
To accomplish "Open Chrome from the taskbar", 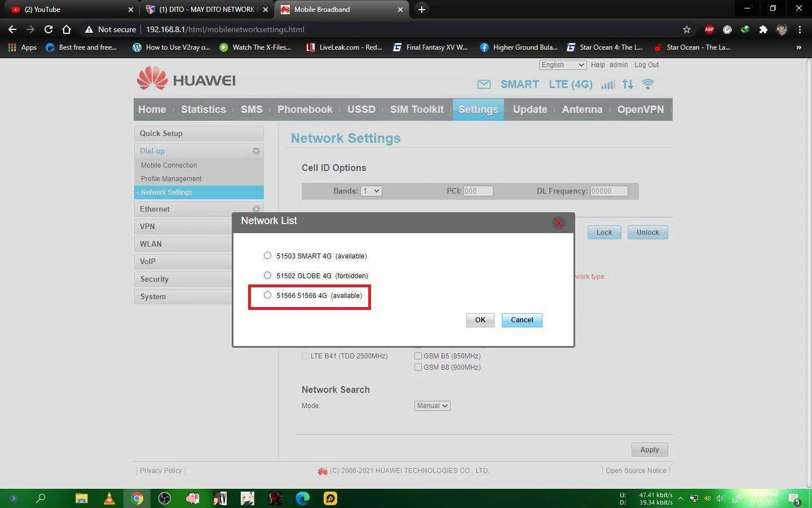I will pos(137,498).
